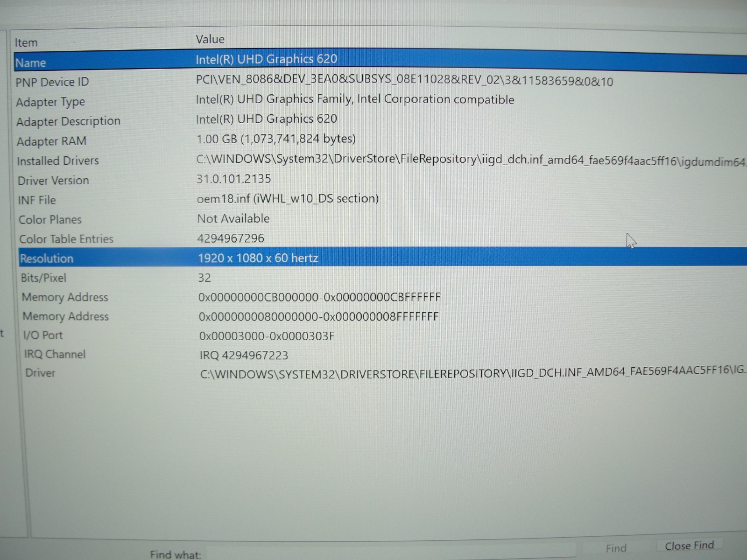The height and width of the screenshot is (560, 747).
Task: Click value Intel(R) UHD Graphics 620 in Name row
Action: click(x=266, y=59)
